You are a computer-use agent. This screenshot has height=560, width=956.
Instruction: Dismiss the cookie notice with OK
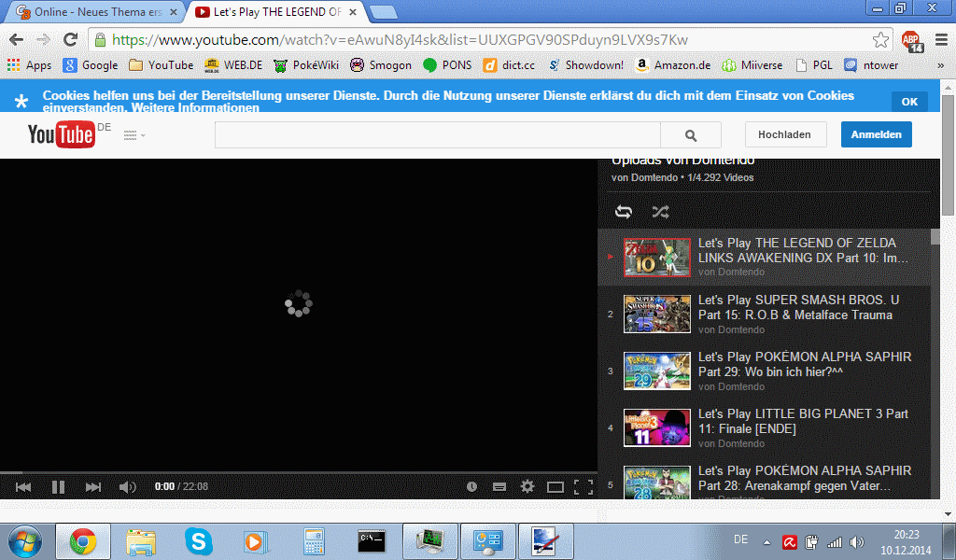909,102
